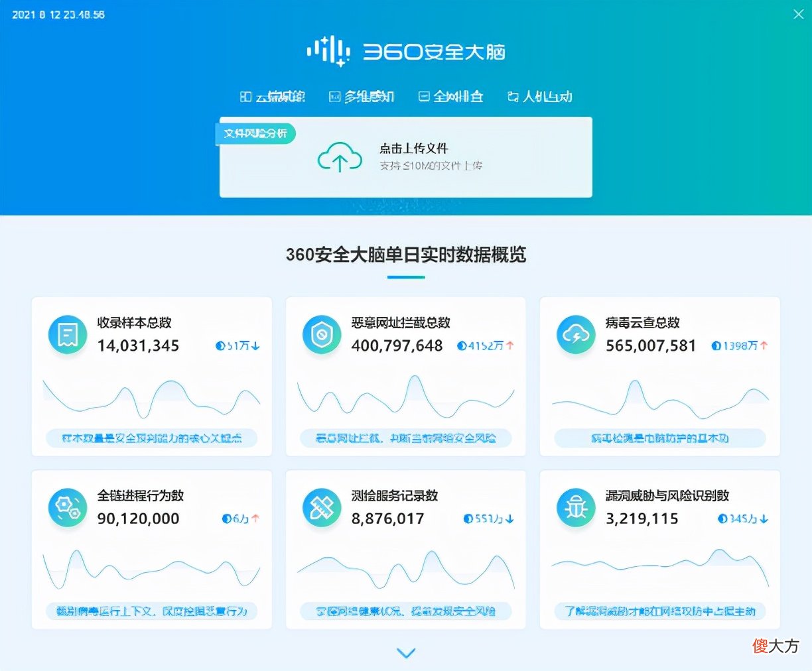Click the 恶意网址拦截总数 trend line chart
Screen dimensions: 812x671
point(405,396)
